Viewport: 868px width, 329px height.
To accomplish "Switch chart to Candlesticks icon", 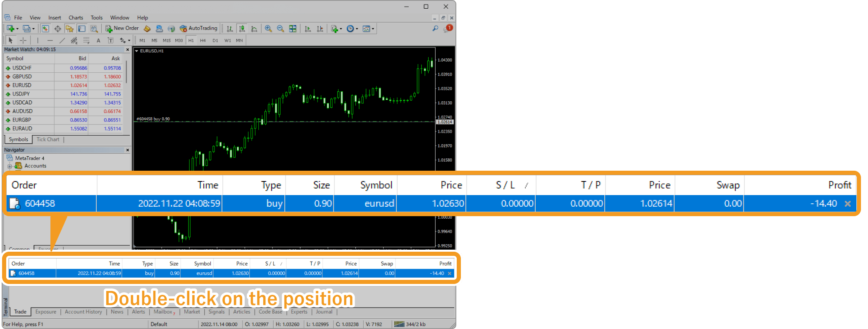I will (242, 29).
